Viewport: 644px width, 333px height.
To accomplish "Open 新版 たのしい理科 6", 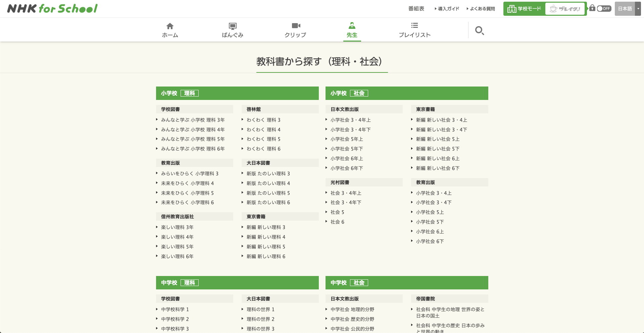I will pos(268,203).
